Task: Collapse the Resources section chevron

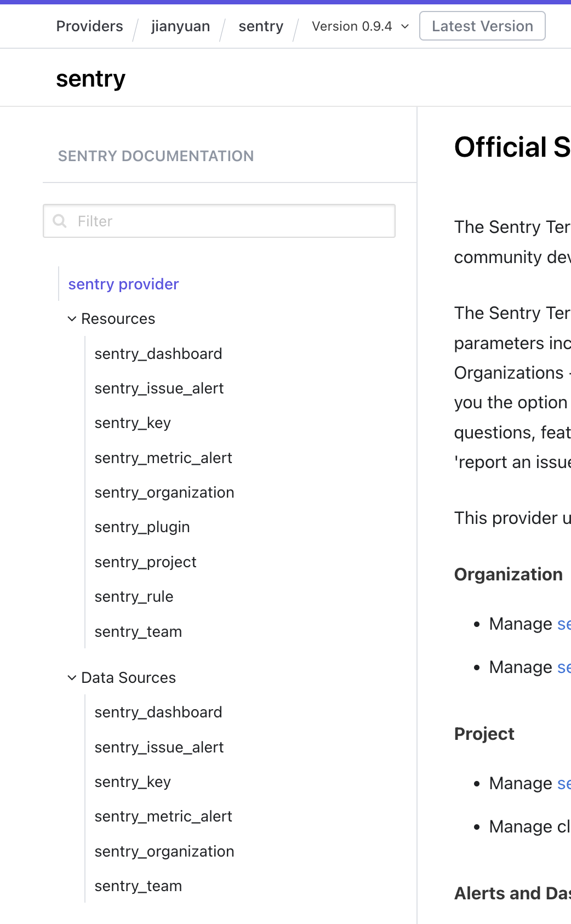Action: coord(72,319)
